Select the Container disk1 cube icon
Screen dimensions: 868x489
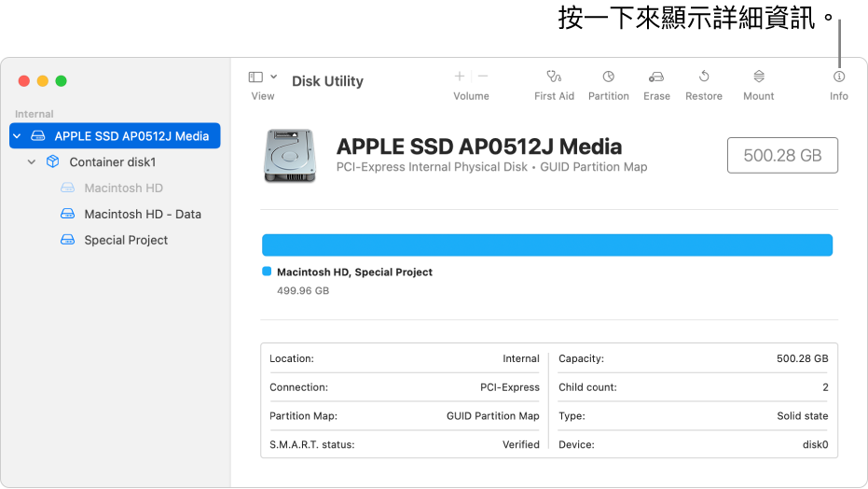click(x=52, y=161)
